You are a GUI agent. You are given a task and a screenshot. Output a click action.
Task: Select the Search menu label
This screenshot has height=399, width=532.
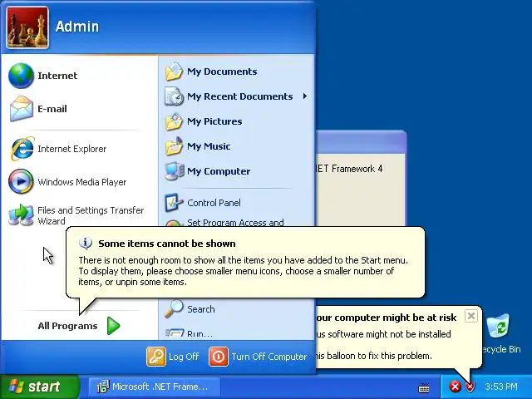[201, 309]
